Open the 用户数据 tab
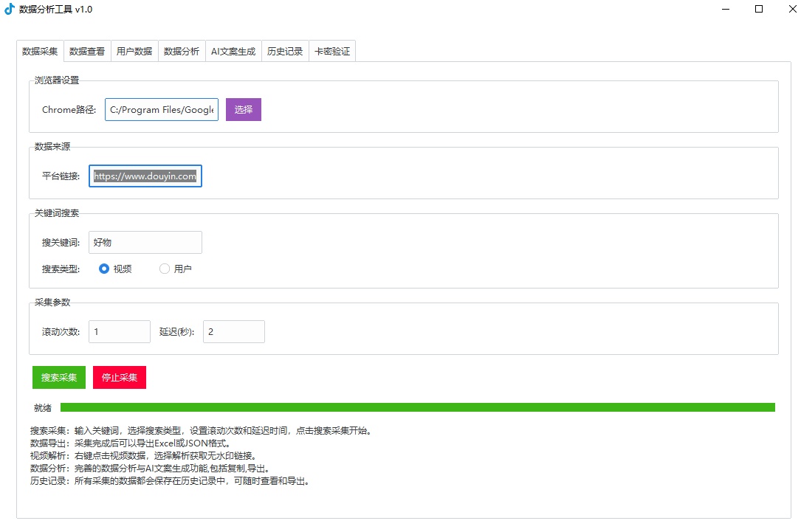 [x=134, y=52]
